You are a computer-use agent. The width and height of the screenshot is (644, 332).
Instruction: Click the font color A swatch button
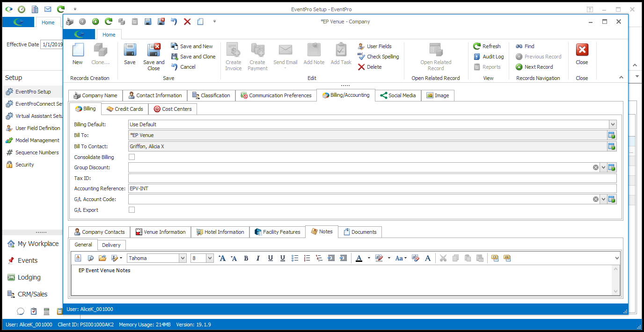(359, 258)
